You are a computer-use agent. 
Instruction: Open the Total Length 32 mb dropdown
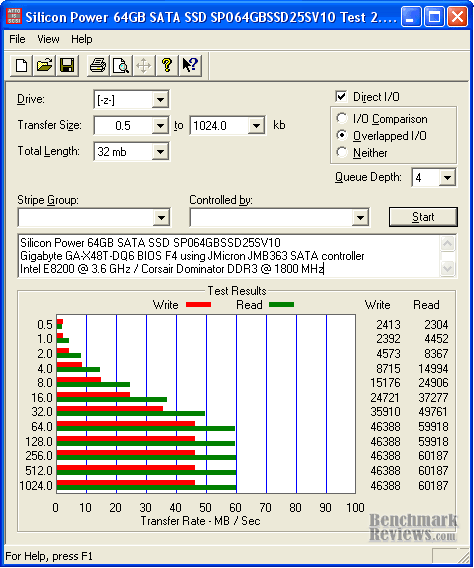[x=160, y=152]
